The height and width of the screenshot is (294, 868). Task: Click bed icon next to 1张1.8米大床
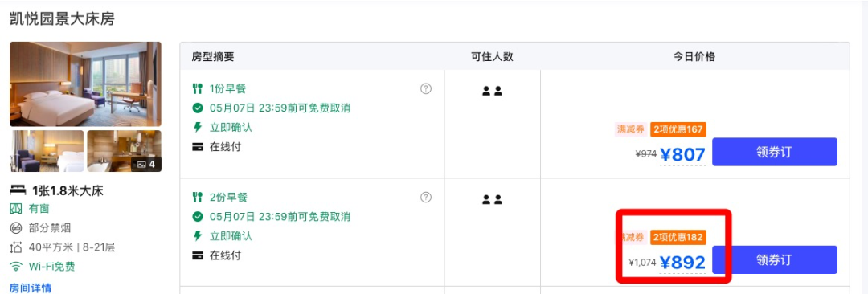(x=18, y=190)
